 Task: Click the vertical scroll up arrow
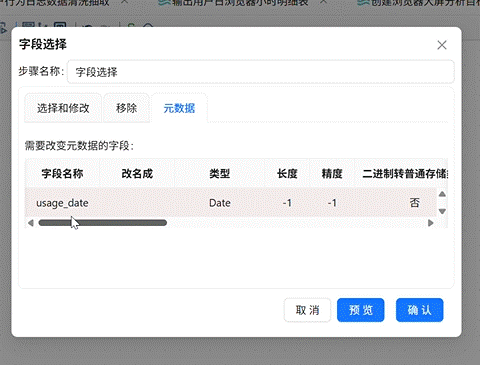(x=442, y=194)
